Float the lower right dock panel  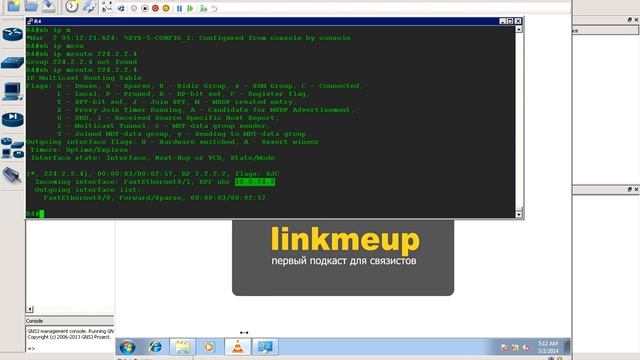[x=629, y=189]
